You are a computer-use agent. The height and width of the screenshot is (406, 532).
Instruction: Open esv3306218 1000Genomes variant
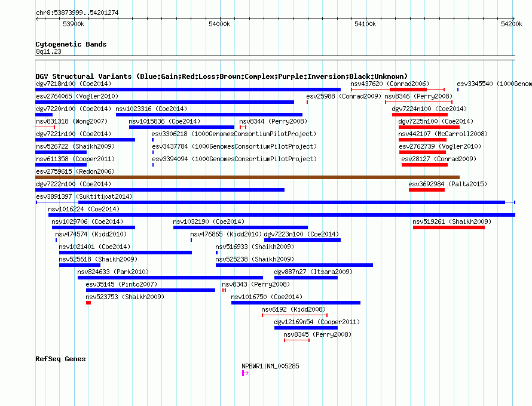coord(152,140)
